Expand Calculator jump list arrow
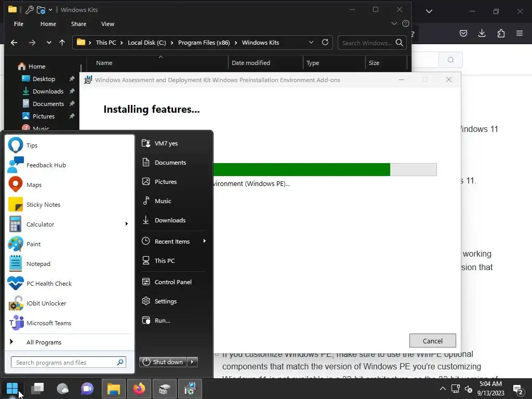Viewport: 532px width, 399px height. pos(127,224)
